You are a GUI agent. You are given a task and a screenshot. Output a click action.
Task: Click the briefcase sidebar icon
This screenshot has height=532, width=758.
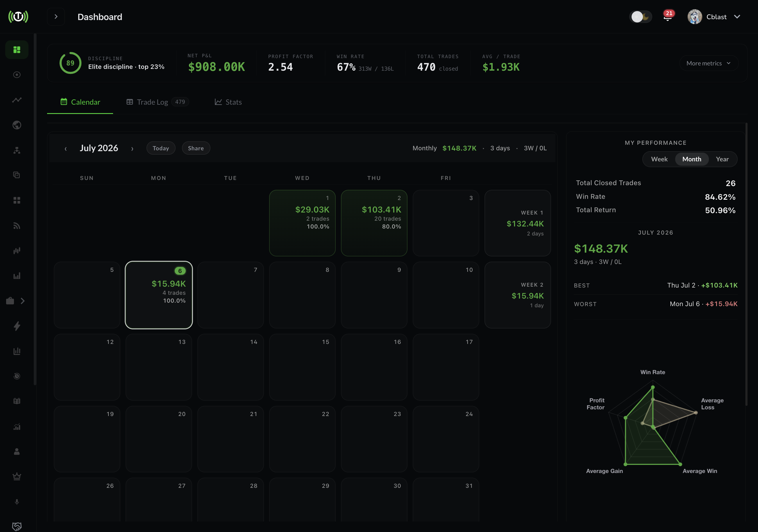(10, 301)
